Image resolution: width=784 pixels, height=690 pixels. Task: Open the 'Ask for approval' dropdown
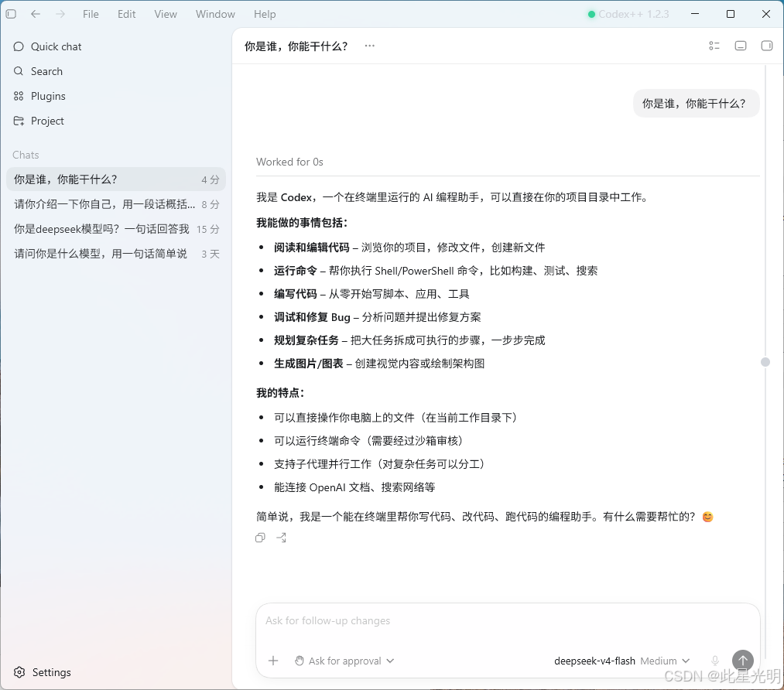[x=344, y=661]
